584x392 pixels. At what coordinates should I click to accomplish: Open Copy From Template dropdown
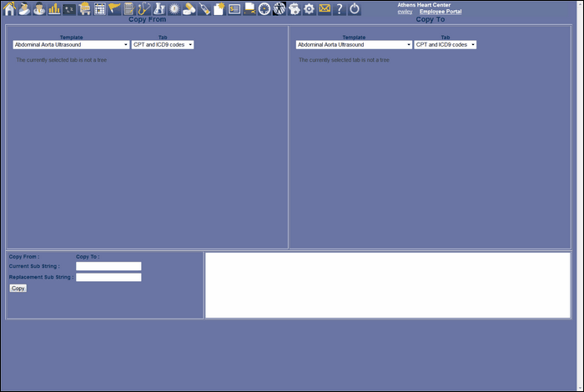tap(71, 45)
